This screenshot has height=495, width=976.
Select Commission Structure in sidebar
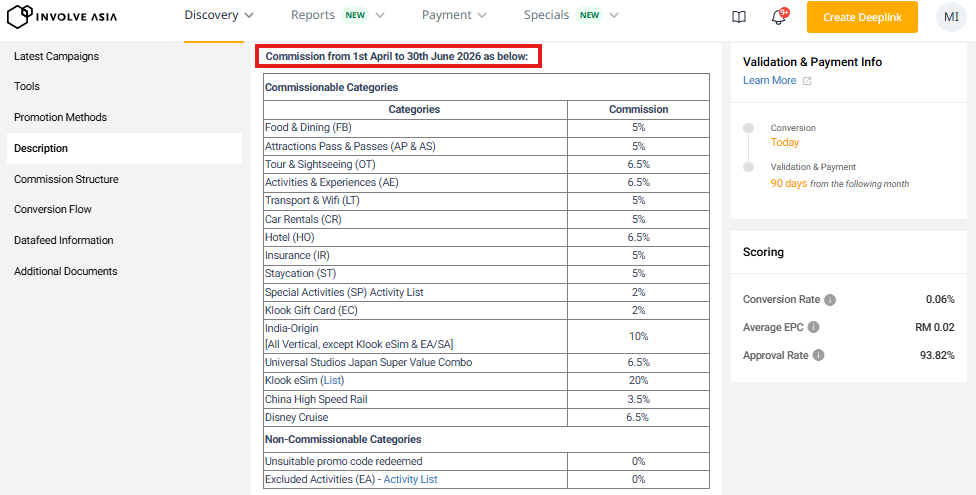point(66,179)
